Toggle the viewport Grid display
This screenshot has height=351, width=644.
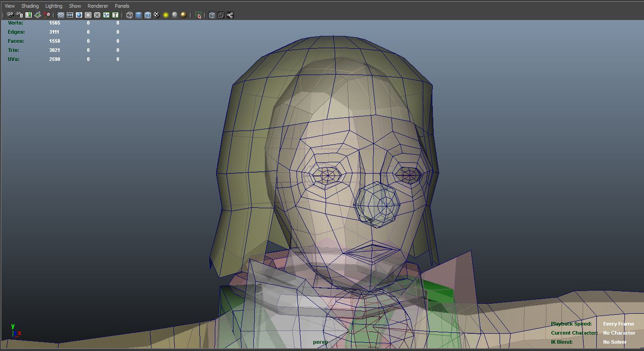61,15
